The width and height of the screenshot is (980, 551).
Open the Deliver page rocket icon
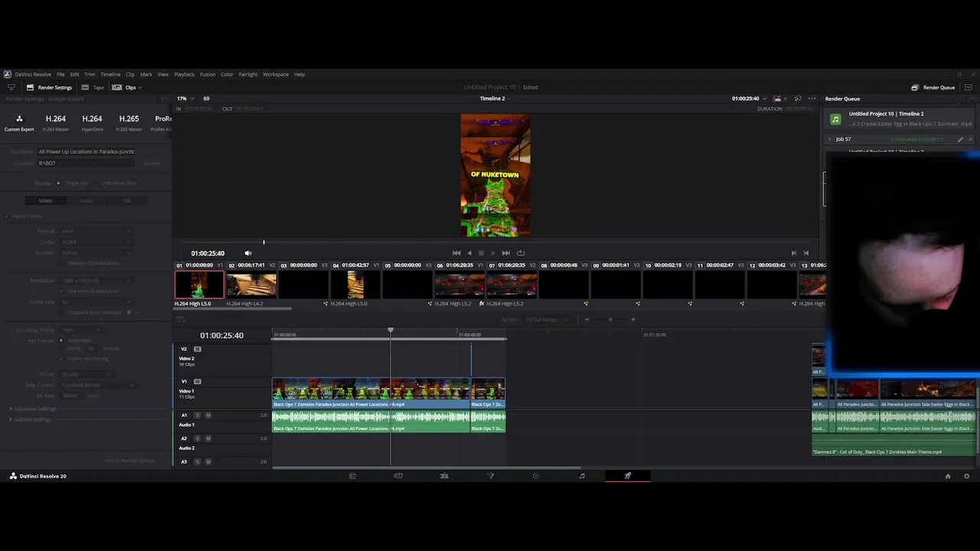[628, 476]
